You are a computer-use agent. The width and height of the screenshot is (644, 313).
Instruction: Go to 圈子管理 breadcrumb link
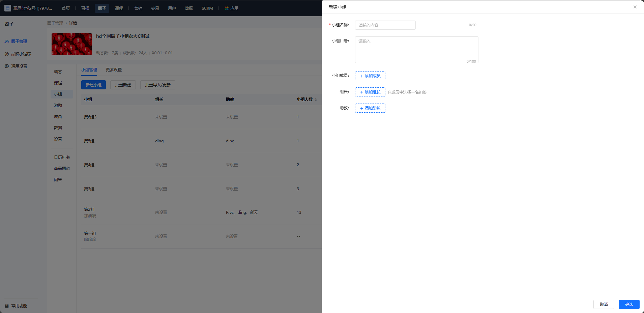(x=55, y=23)
